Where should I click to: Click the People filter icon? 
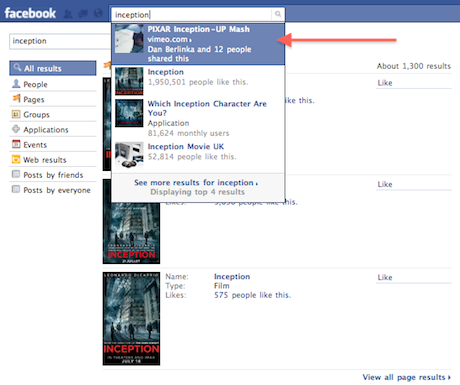point(16,84)
